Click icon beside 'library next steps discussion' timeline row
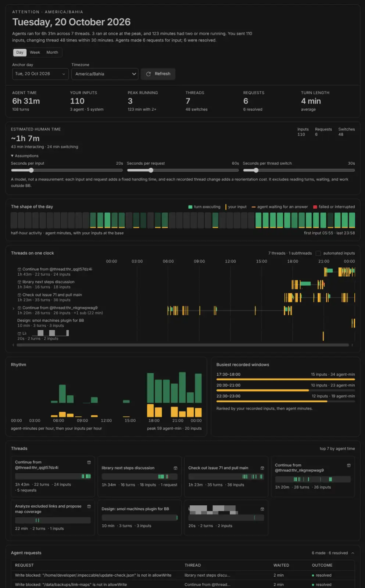The width and height of the screenshot is (365, 588). (x=19, y=282)
